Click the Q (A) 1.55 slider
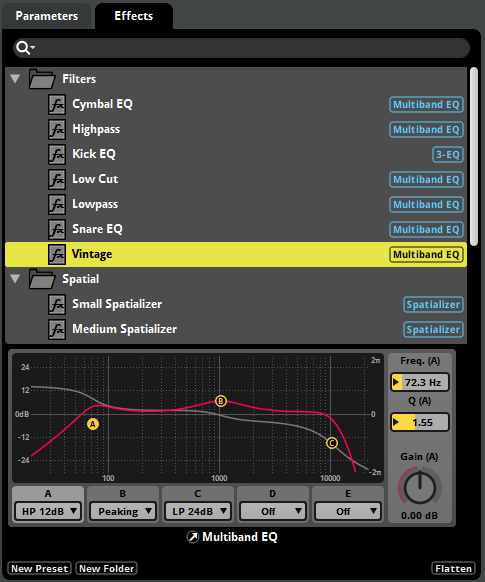Viewport: 485px width, 582px height. pos(420,422)
